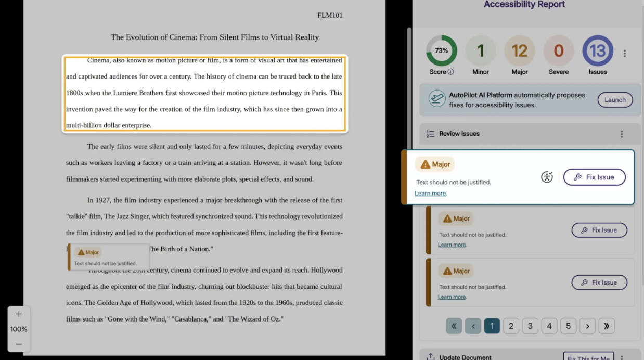Screen dimensions: 644x360
Task: Click the upload icon beside Update Document
Action: tap(430, 356)
